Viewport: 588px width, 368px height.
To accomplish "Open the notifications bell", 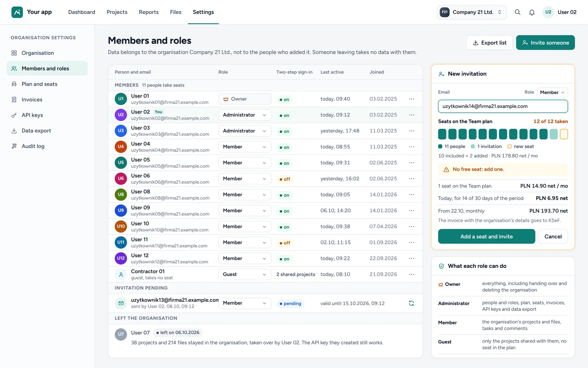I will pos(532,12).
